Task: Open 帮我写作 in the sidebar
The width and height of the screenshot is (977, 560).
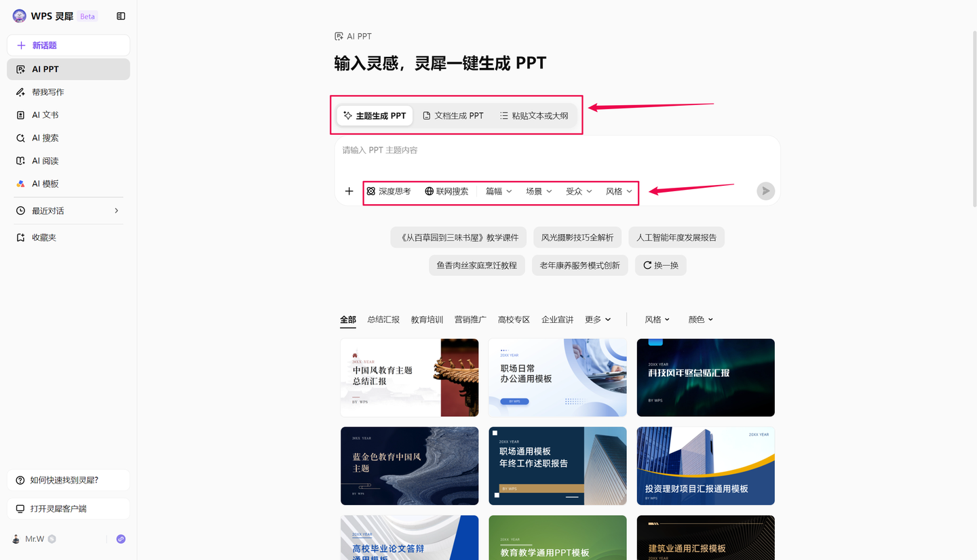Action: click(x=69, y=92)
